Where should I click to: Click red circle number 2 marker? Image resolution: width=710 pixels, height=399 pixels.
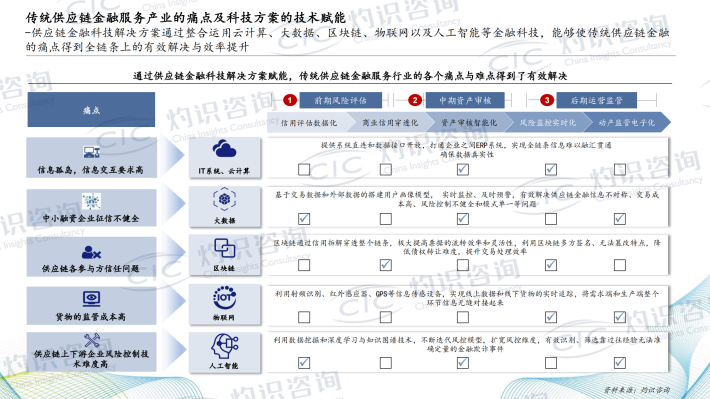tap(415, 100)
